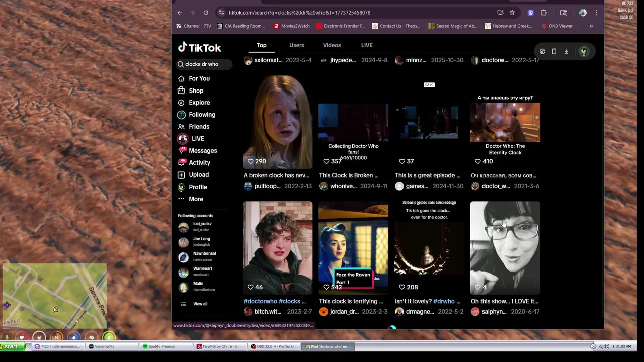Open the Chrome three-dot menu
Image resolution: width=644 pixels, height=362 pixels.
click(596, 13)
